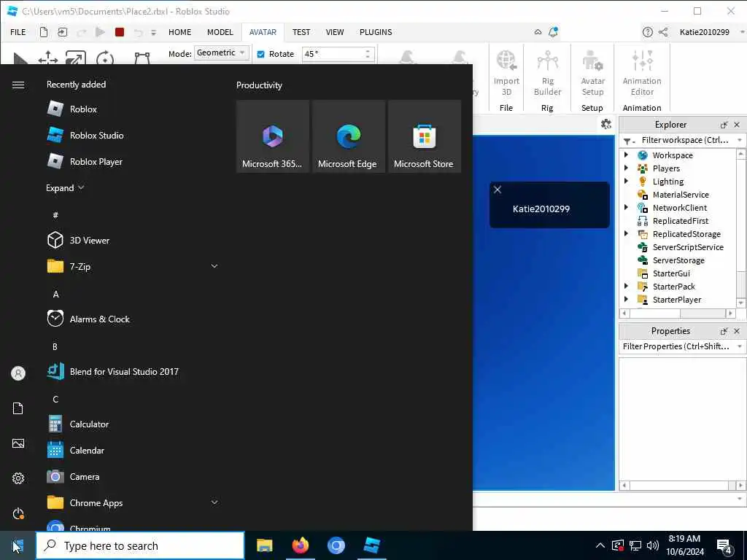
Task: Expand Lighting node in Explorer
Action: click(x=626, y=181)
